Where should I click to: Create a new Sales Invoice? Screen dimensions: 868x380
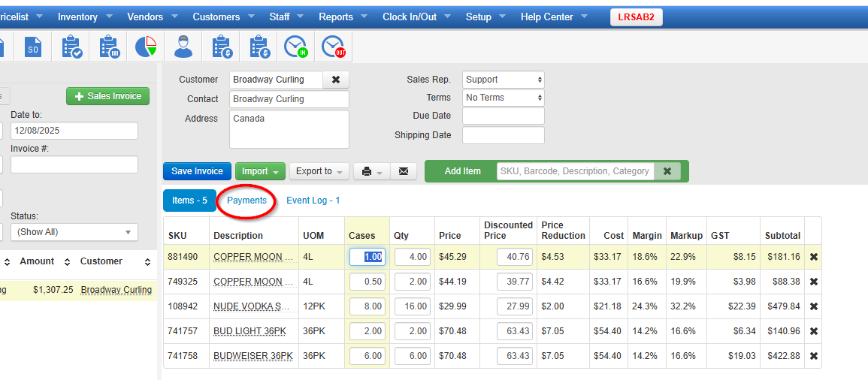click(x=107, y=96)
